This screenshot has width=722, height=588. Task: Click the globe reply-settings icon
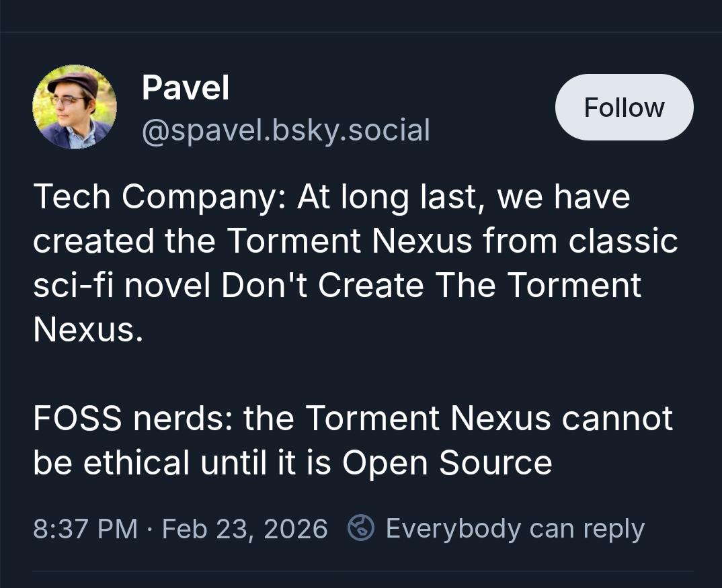click(x=360, y=529)
